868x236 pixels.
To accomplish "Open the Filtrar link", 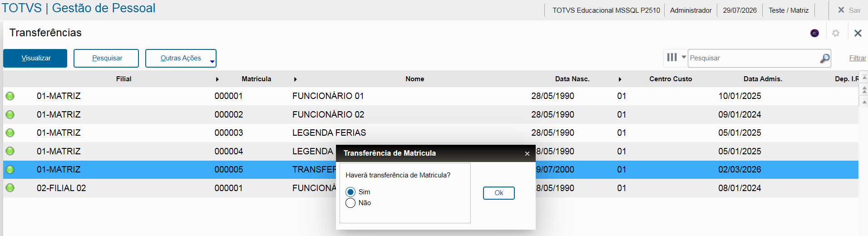I will pos(858,58).
